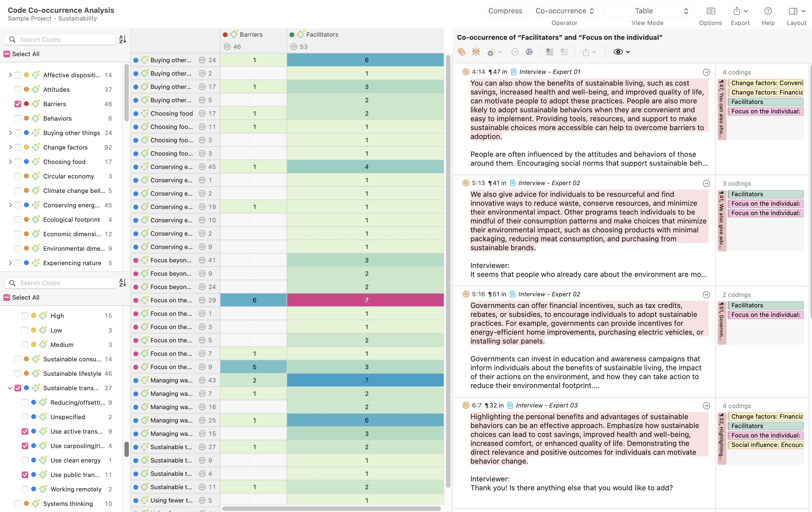Click the purple network view icon
Viewport: 812px width, 512px height.
coord(529,52)
